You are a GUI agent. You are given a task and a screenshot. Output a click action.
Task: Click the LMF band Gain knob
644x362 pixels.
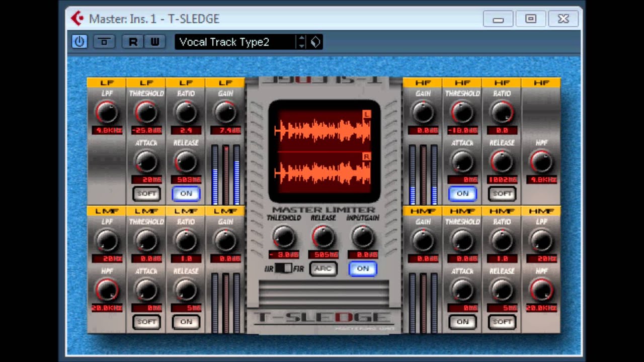pyautogui.click(x=225, y=240)
